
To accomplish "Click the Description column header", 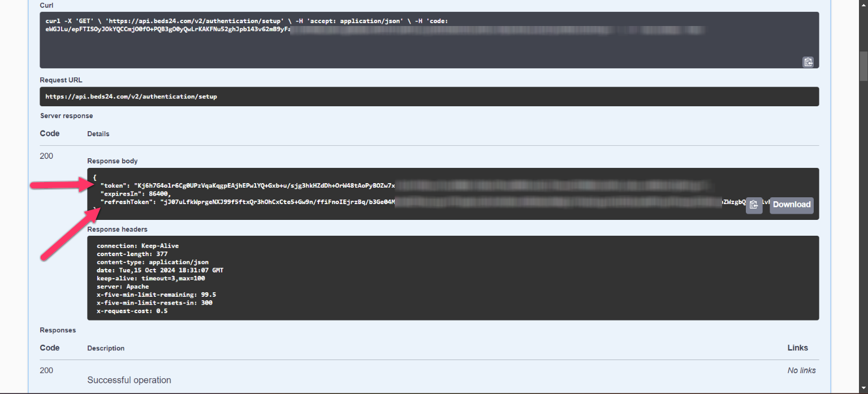I will pos(106,348).
